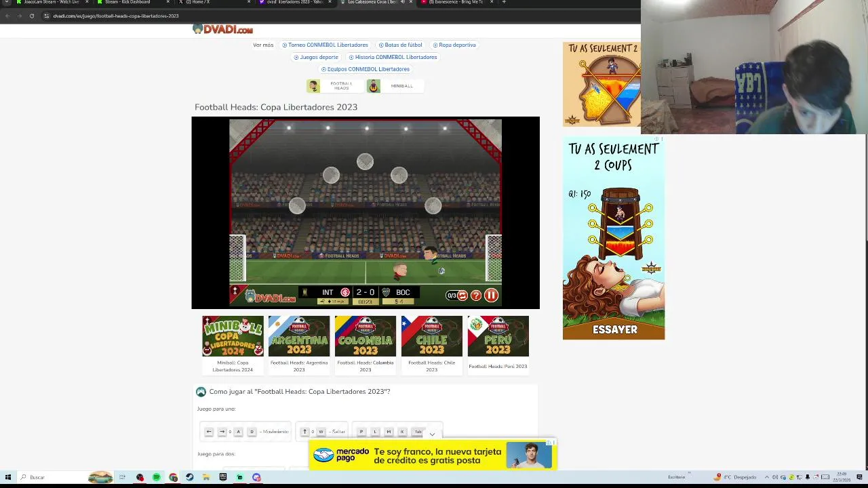The width and height of the screenshot is (868, 488).
Task: Click the weather 'Despejado' taskbar widget
Action: [x=735, y=477]
